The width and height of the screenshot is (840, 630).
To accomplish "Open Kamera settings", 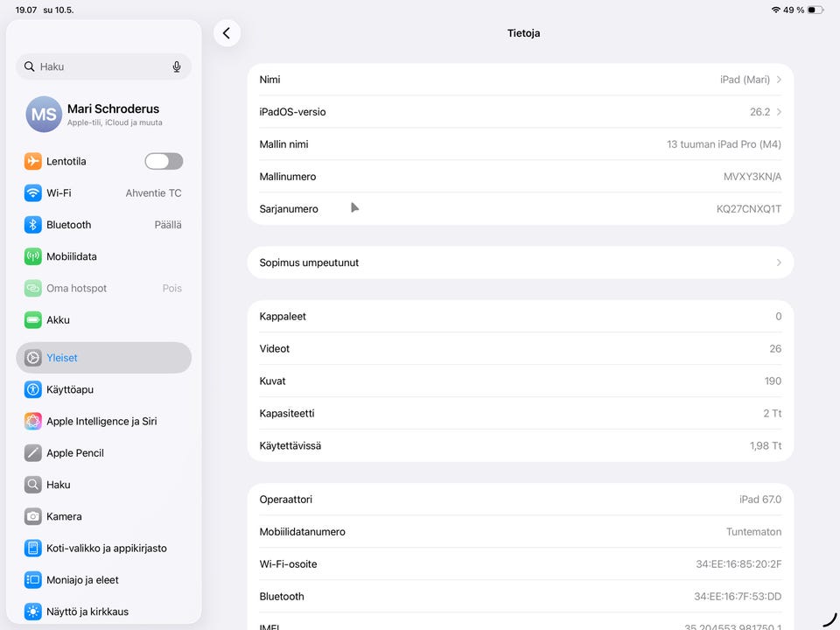I will point(104,516).
